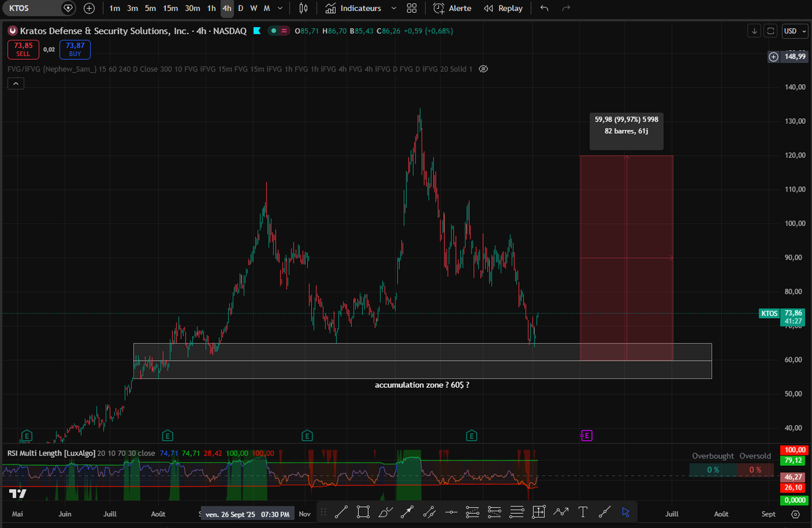Image resolution: width=812 pixels, height=528 pixels.
Task: Select the blue arrow cursor tool
Action: click(x=626, y=512)
